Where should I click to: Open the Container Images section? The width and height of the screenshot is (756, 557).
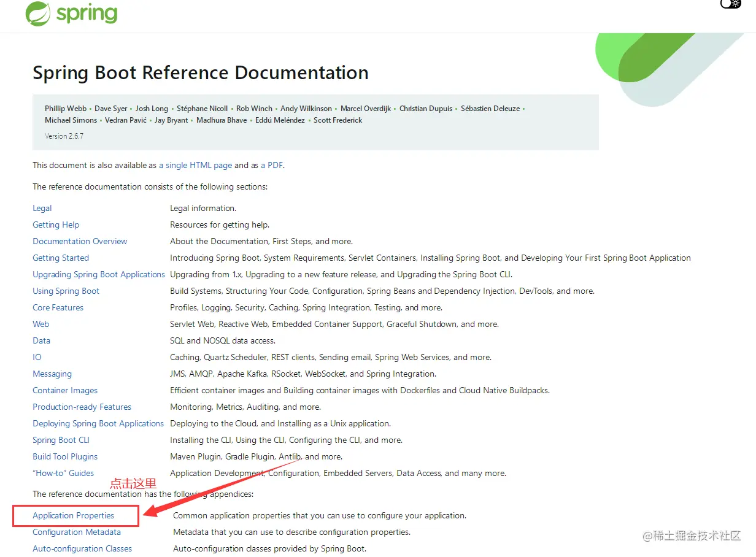65,391
